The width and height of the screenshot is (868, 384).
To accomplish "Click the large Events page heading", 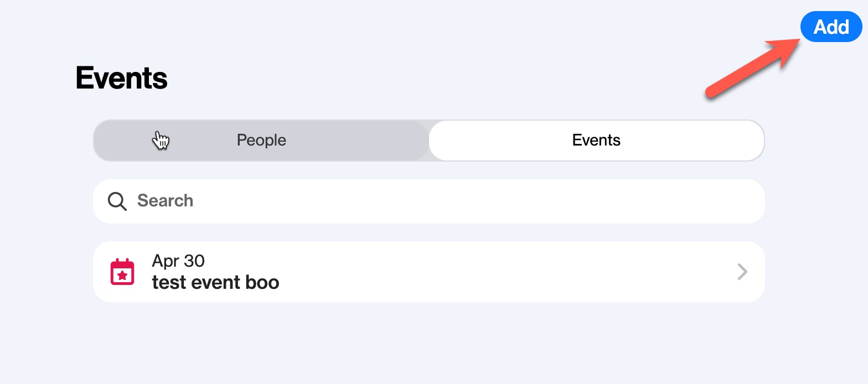I will [x=121, y=77].
